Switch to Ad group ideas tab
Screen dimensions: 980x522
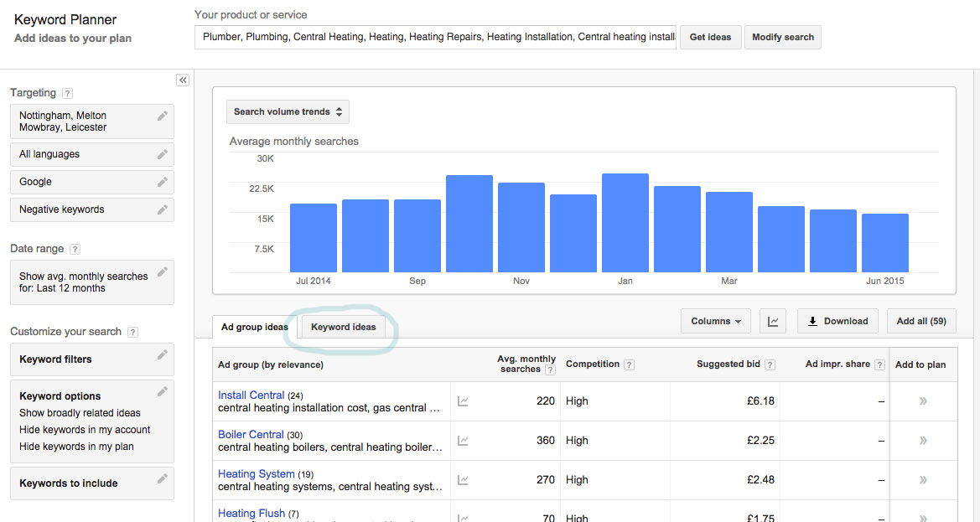point(255,327)
